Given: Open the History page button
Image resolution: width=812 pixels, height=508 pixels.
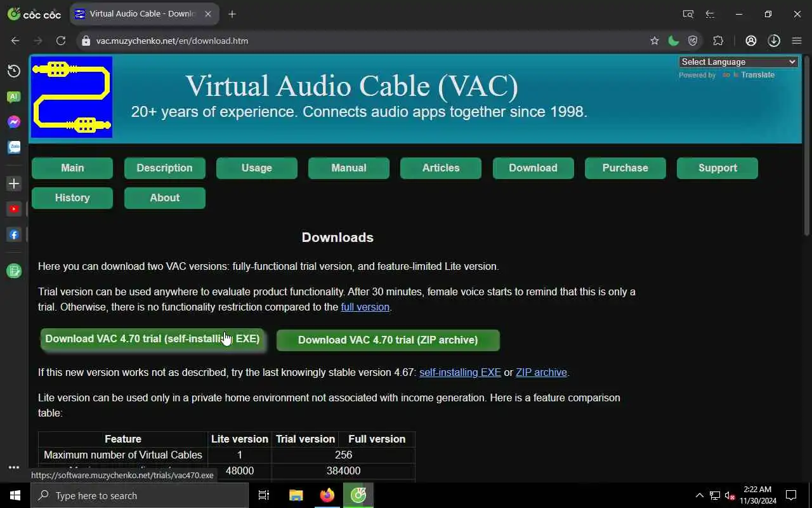Looking at the screenshot, I should (x=72, y=198).
